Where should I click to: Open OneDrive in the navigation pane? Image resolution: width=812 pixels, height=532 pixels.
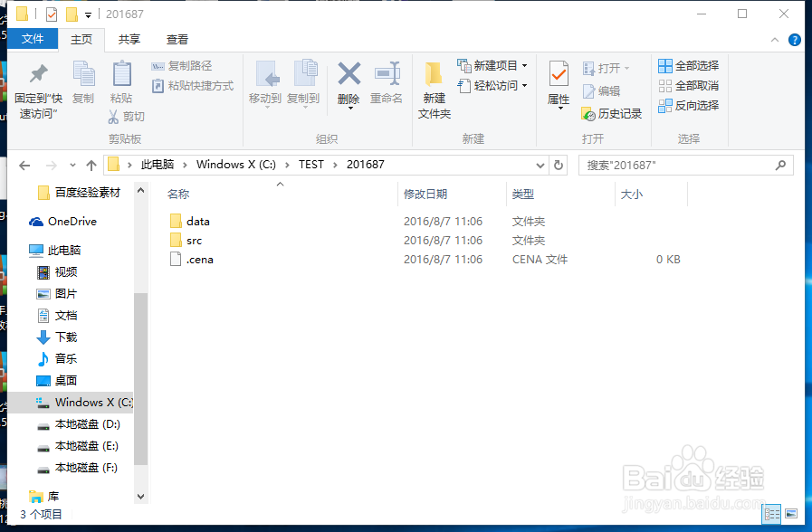click(63, 222)
